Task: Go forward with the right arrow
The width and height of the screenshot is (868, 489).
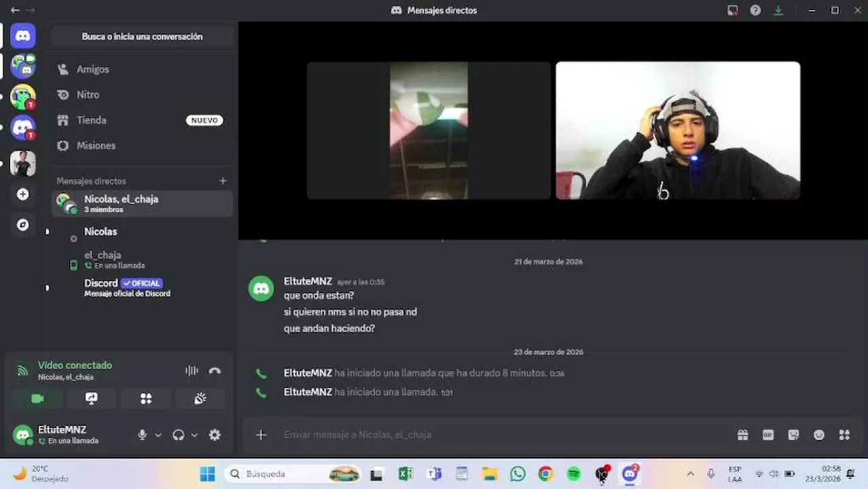Action: pyautogui.click(x=31, y=10)
